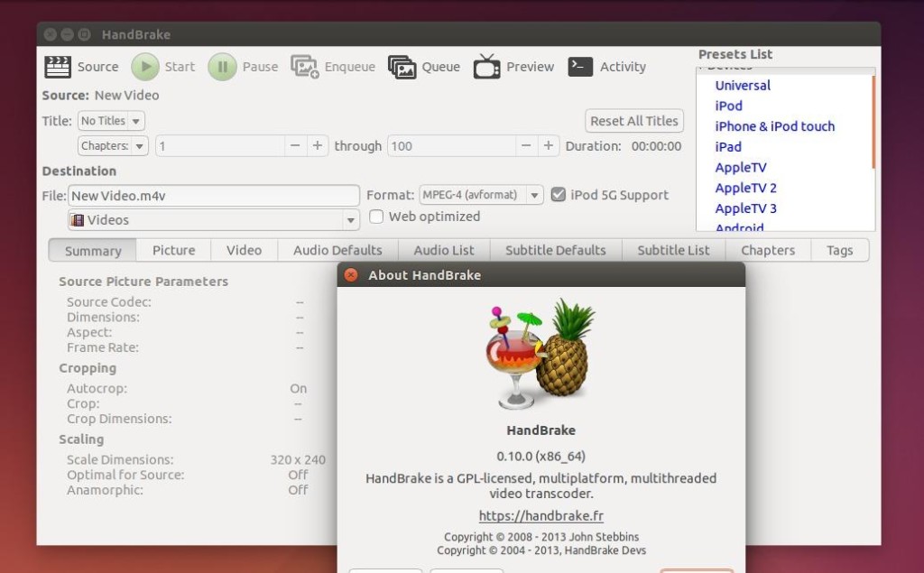Screen dimensions: 924x573
Task: Click the green Pause icon
Action: pos(222,67)
